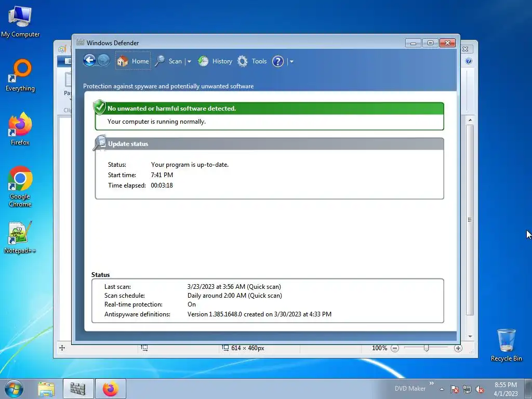Expand the Help options dropdown arrow
Viewport: 532px width, 399px height.
(x=291, y=61)
